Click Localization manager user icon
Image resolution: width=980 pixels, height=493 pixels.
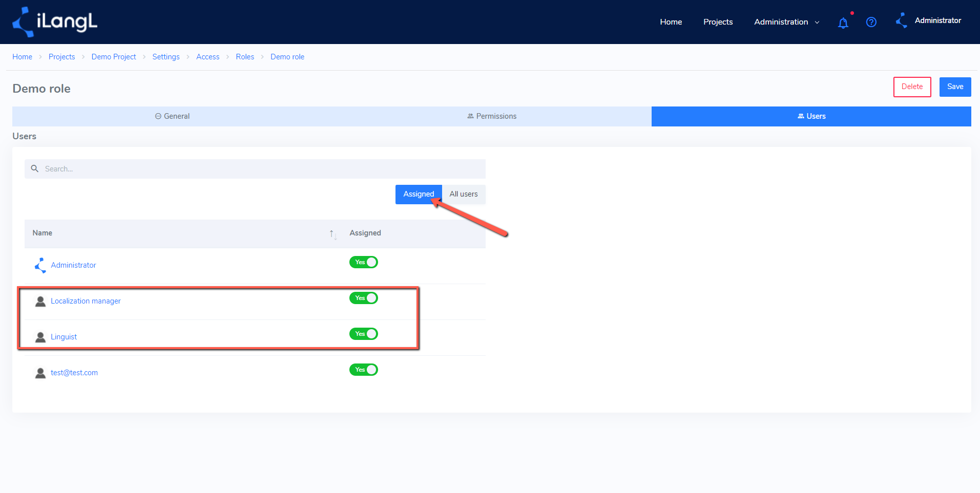[x=40, y=301]
